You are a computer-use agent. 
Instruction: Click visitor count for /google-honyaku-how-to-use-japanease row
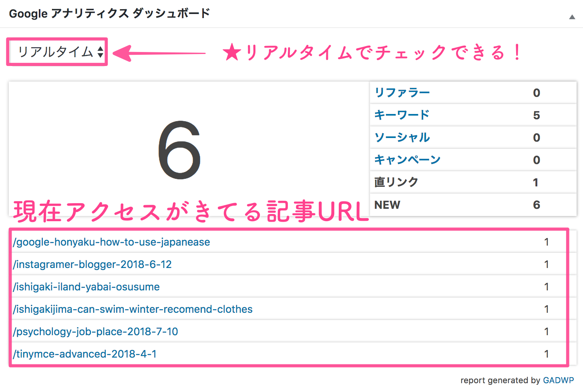pos(547,242)
